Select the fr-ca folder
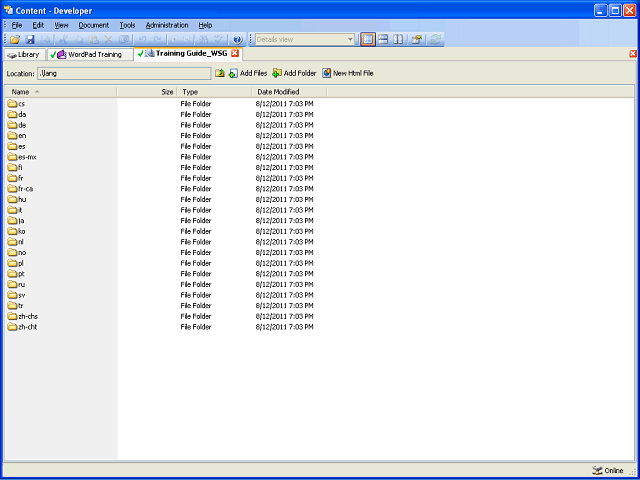 [x=20, y=189]
